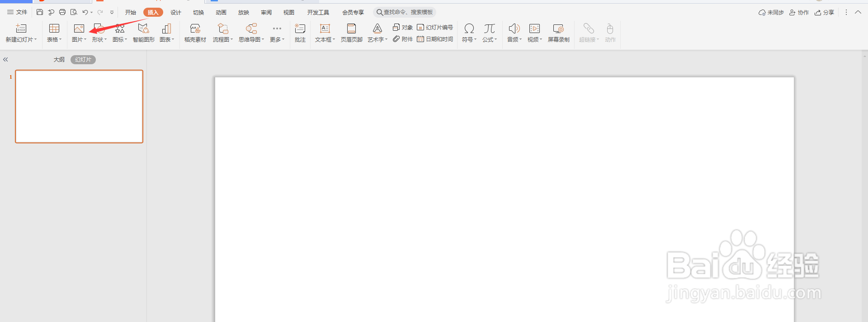Viewport: 868px width, 322px height.
Task: Open the 切换 transitions tab
Action: coord(198,12)
